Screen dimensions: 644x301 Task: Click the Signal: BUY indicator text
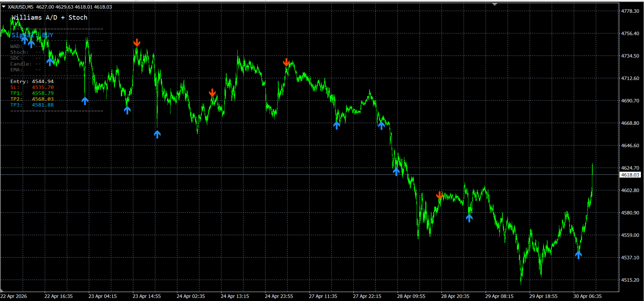[32, 35]
